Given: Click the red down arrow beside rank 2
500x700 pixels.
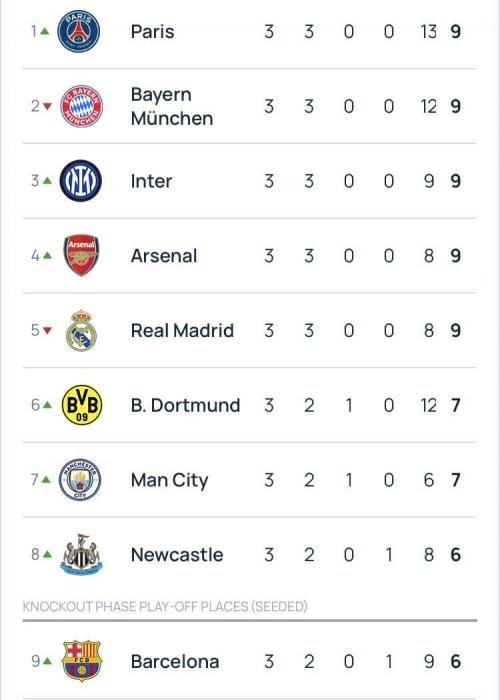Looking at the screenshot, I should (47, 106).
